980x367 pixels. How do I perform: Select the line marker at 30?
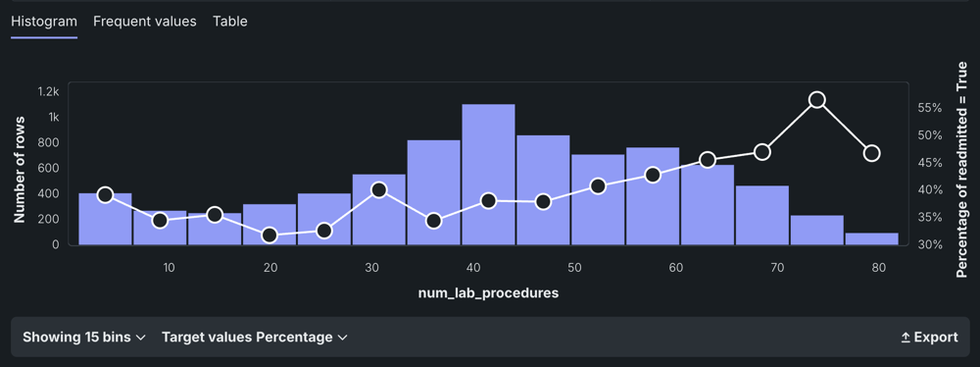[x=378, y=189]
